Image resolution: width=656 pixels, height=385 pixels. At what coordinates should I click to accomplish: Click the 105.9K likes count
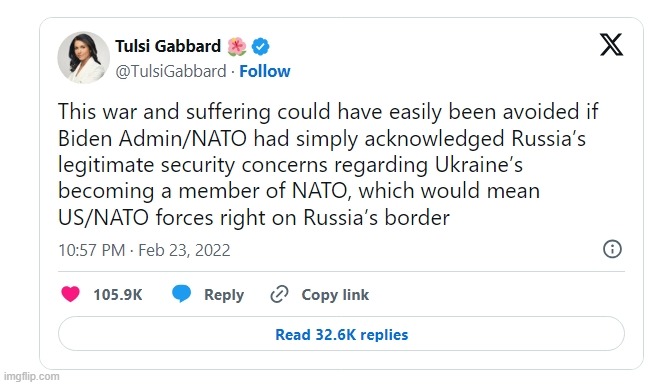(x=118, y=295)
